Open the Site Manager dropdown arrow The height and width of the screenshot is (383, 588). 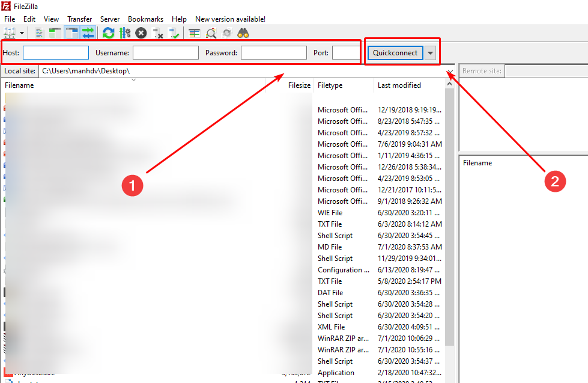click(x=21, y=33)
